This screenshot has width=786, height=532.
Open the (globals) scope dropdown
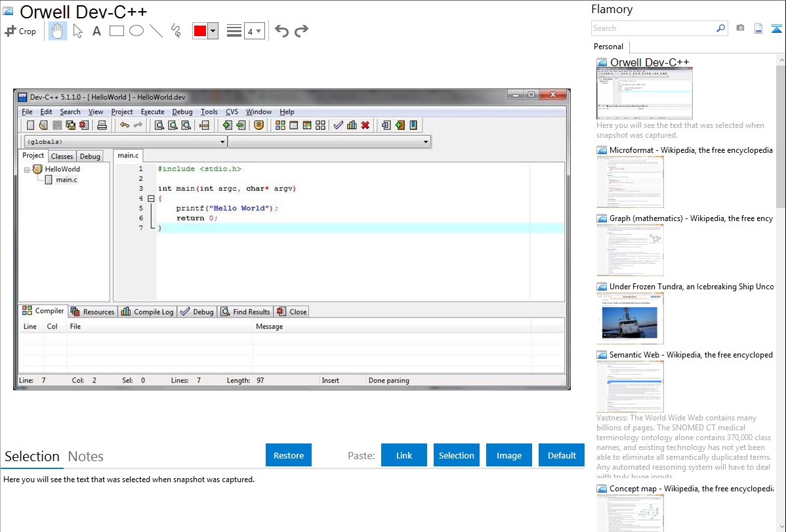(125, 142)
